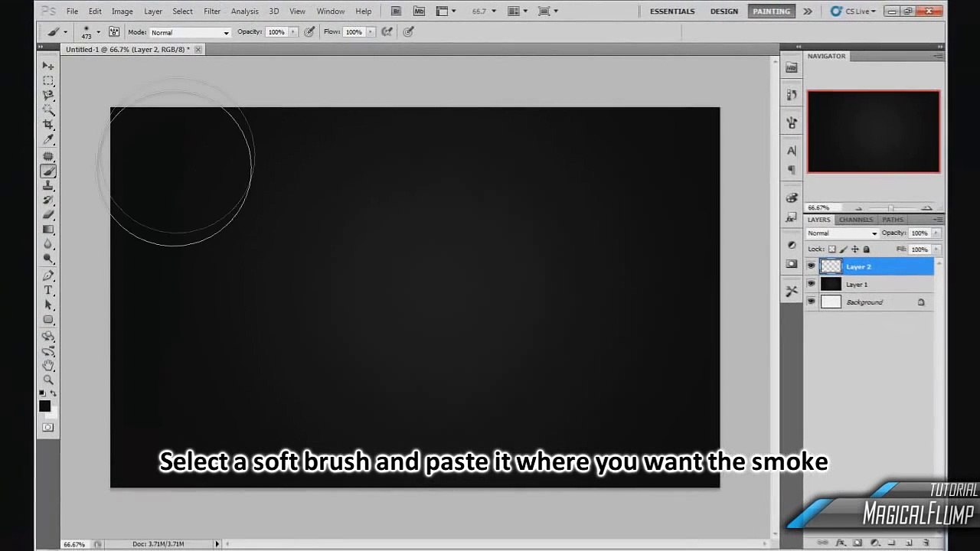Open the Brush Preset picker arrow

click(x=98, y=32)
